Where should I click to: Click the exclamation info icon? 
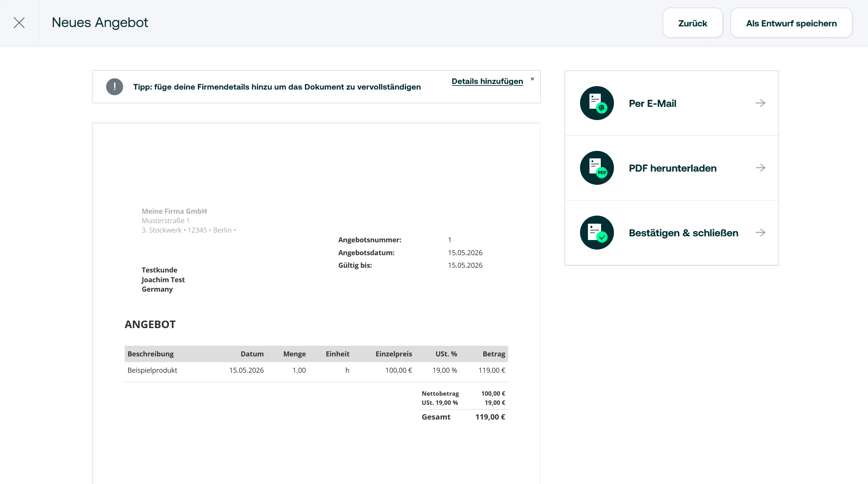[115, 87]
